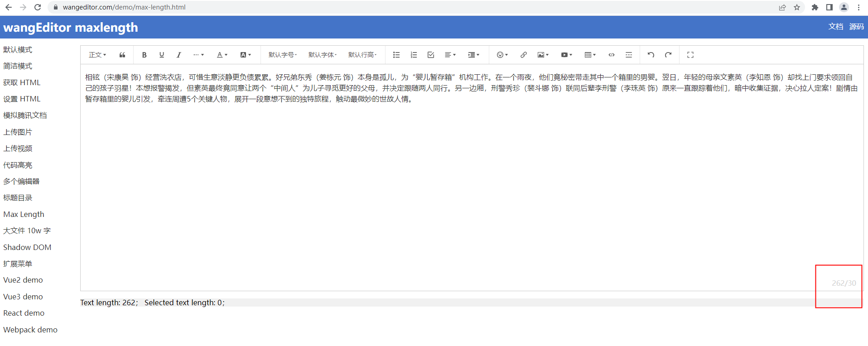The height and width of the screenshot is (346, 868).
Task: Insert a todo checkbox item
Action: click(x=431, y=55)
